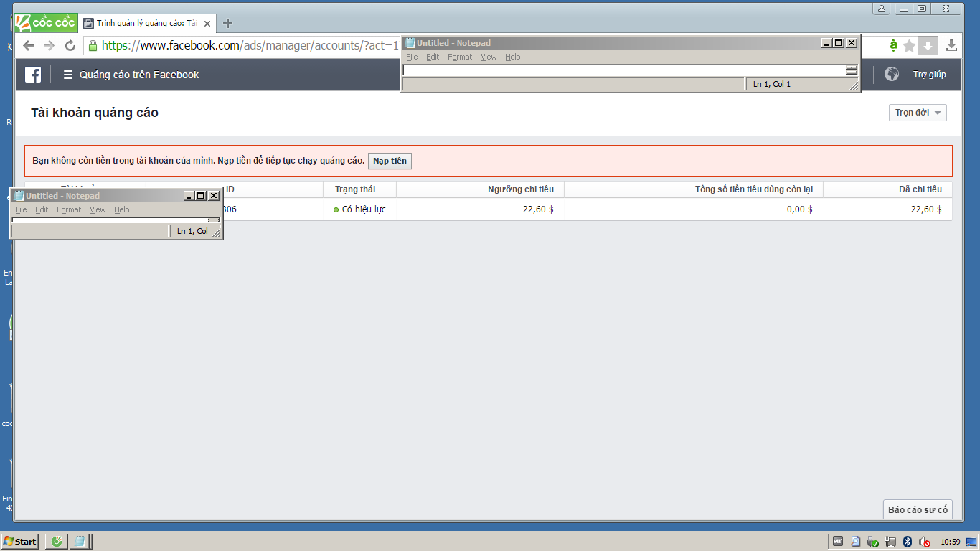980x551 pixels.
Task: Click the browser forward arrow
Action: [49, 45]
